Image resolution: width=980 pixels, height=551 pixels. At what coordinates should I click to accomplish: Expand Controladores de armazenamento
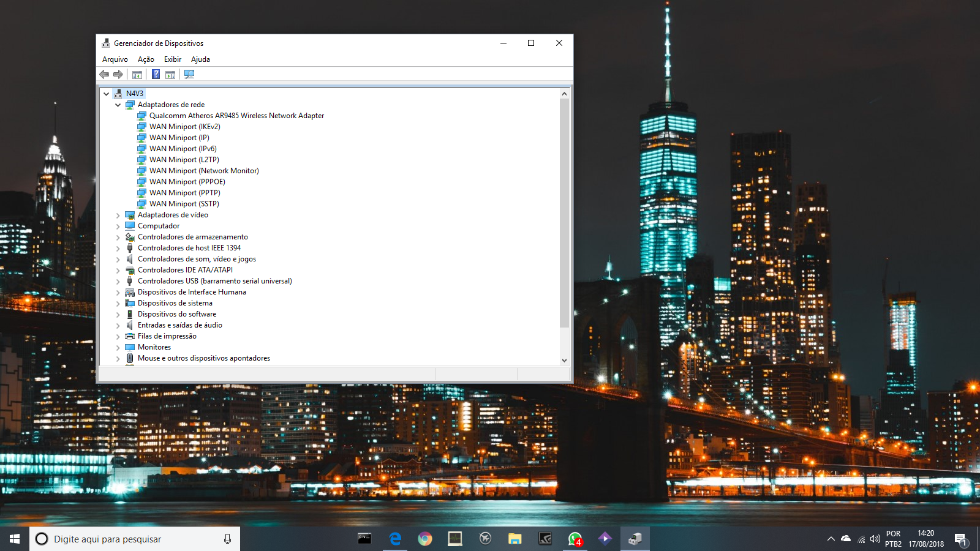tap(118, 238)
